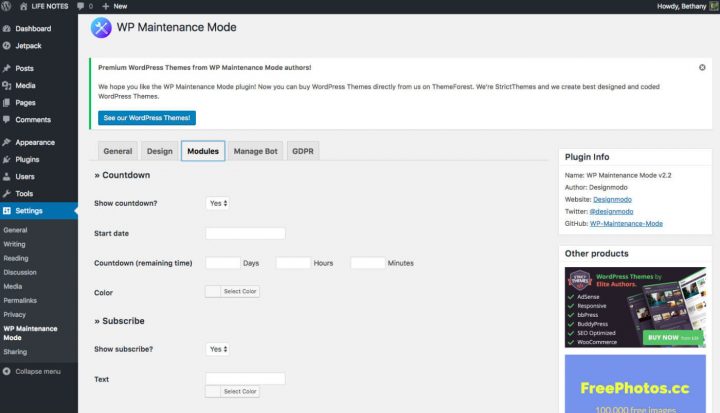Image resolution: width=720 pixels, height=413 pixels.
Task: Switch to the Design tab
Action: tap(160, 151)
